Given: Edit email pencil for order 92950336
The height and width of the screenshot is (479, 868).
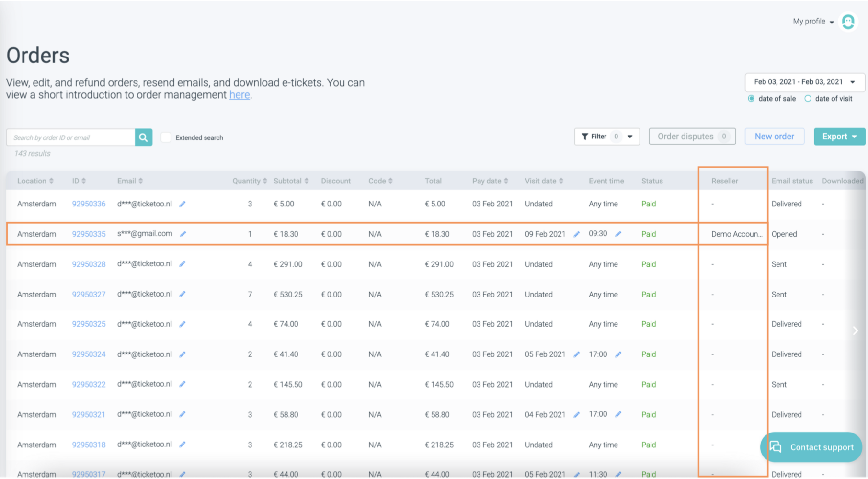Looking at the screenshot, I should point(183,204).
